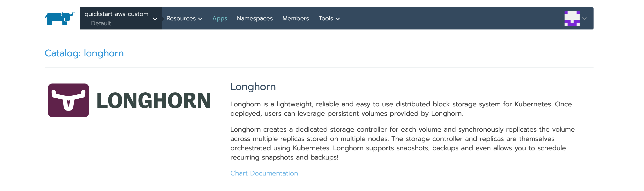The width and height of the screenshot is (644, 191).
Task: Expand the Tools dropdown menu
Action: 329,18
